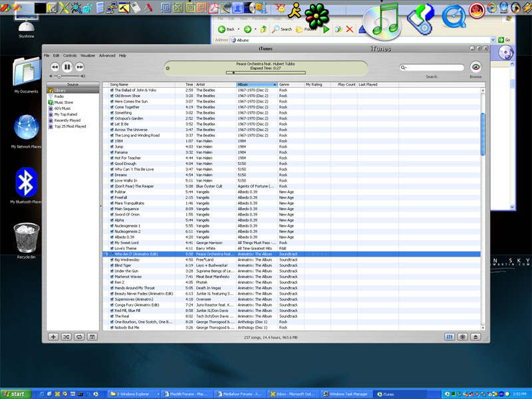Toggle the checkbox next to "My Sweet Lord"
532x399 pixels.
pos(112,243)
